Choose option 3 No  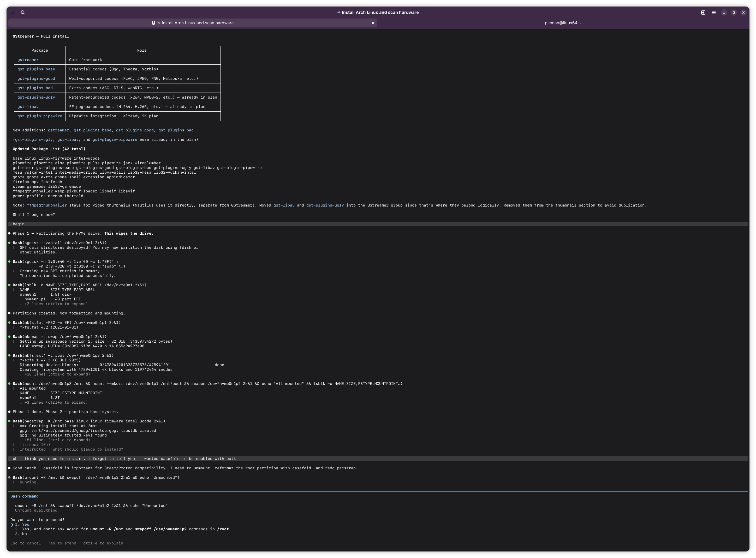click(x=24, y=534)
